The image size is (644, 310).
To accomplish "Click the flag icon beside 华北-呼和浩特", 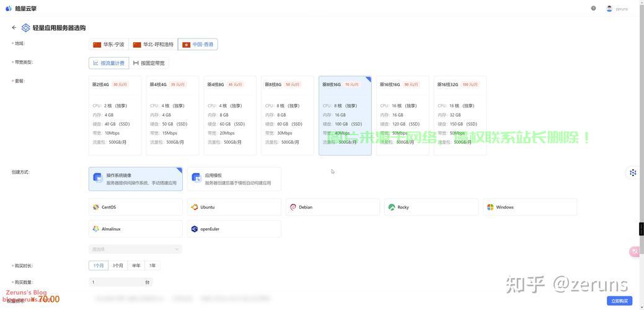I will click(x=137, y=45).
